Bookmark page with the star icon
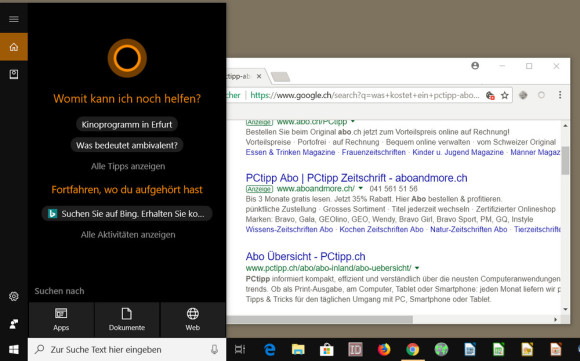 coord(505,95)
